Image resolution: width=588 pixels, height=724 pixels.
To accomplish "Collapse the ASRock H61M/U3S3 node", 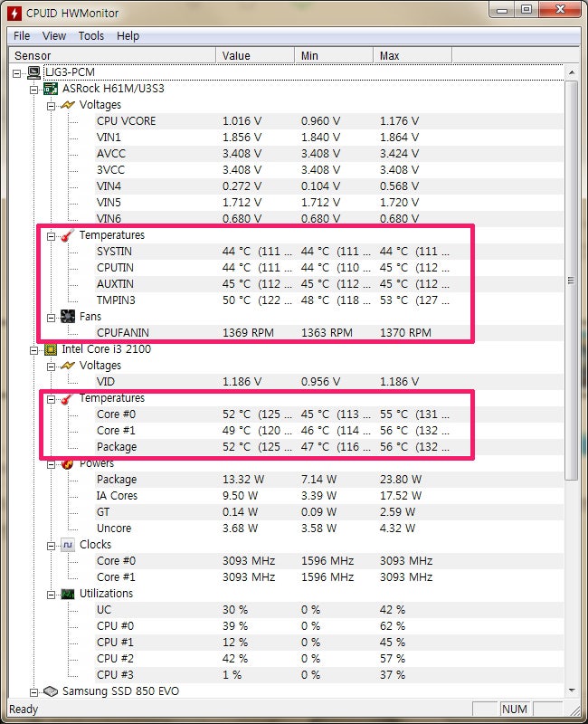I will tap(34, 90).
